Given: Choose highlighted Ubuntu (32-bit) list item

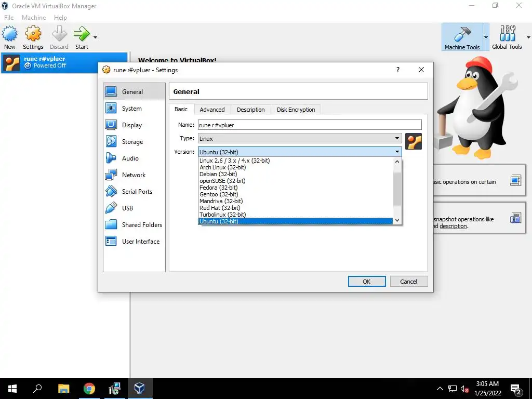Looking at the screenshot, I should (x=295, y=221).
